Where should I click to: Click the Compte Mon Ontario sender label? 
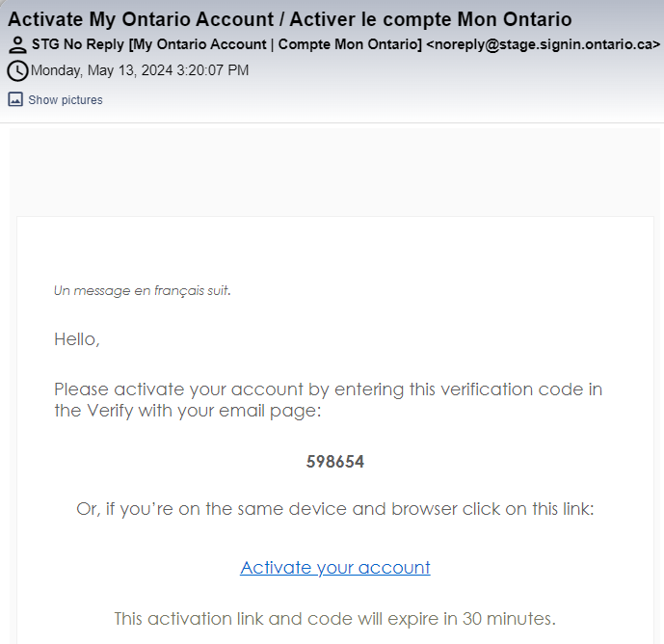coord(348,44)
